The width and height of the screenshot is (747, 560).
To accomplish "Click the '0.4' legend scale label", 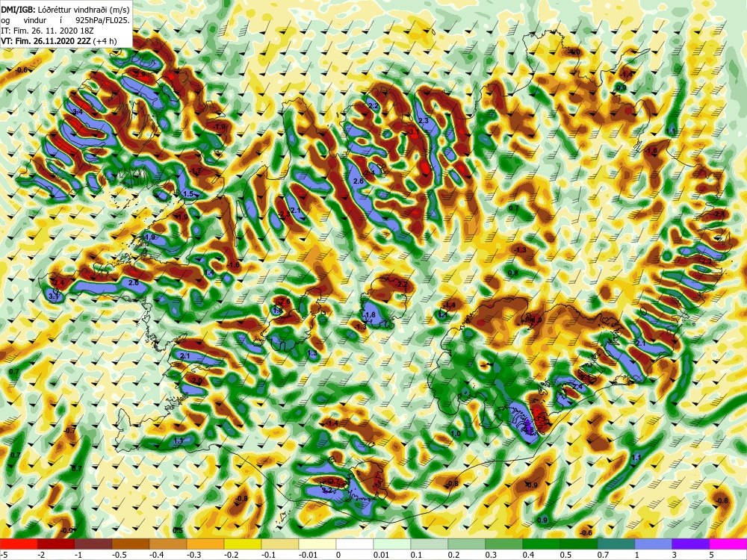I will 528,555.
